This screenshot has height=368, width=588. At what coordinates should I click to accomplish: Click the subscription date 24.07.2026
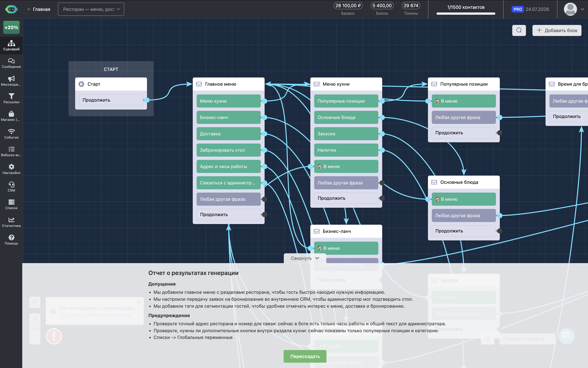tap(537, 9)
